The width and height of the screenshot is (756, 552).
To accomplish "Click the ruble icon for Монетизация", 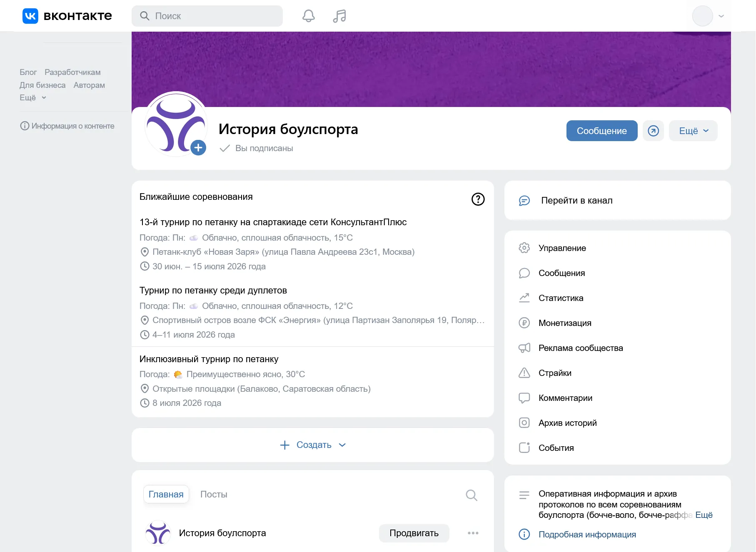I will 524,323.
